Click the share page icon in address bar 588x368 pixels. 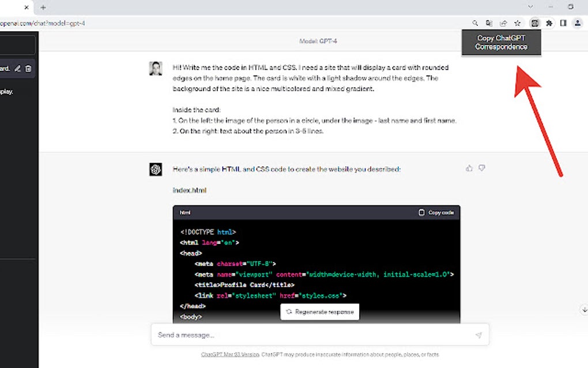point(503,23)
